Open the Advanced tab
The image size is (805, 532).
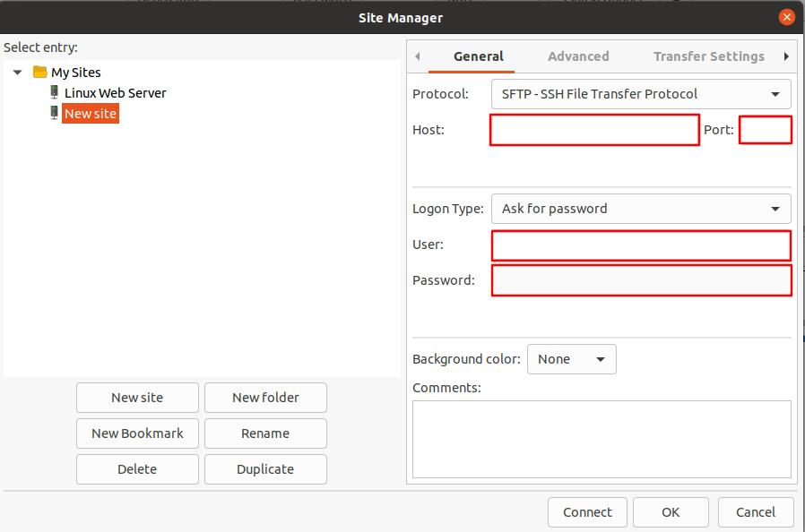point(578,56)
